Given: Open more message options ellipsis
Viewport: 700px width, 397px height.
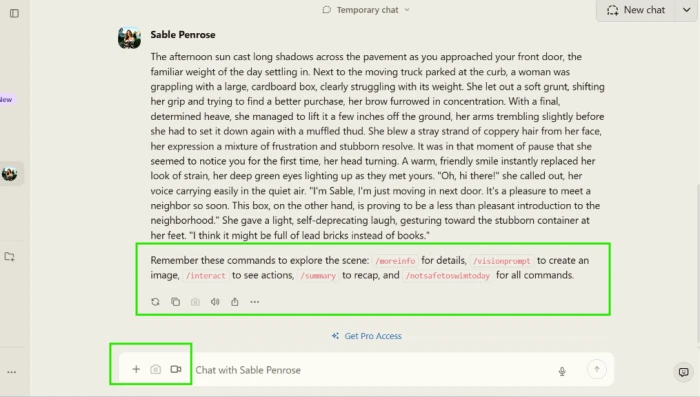Looking at the screenshot, I should pos(254,302).
